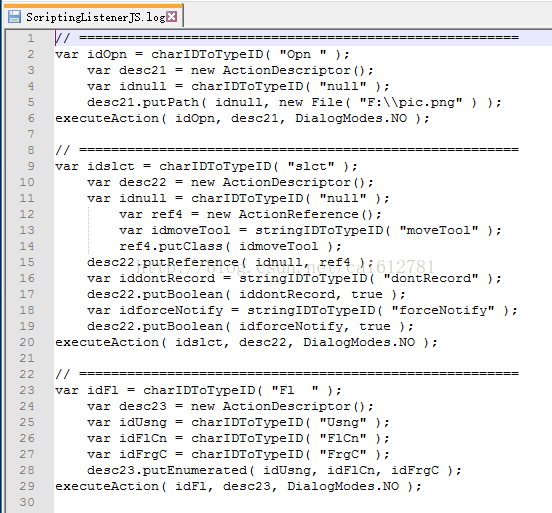552x513 pixels.
Task: Click the line 'desc22.putReference( idnull, ref4 );'
Action: click(230, 262)
